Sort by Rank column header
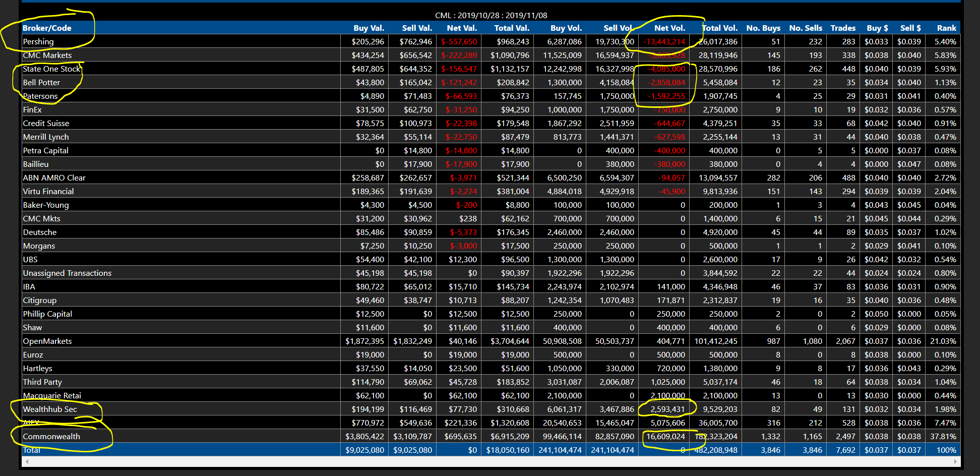Image resolution: width=980 pixels, height=476 pixels. [946, 28]
